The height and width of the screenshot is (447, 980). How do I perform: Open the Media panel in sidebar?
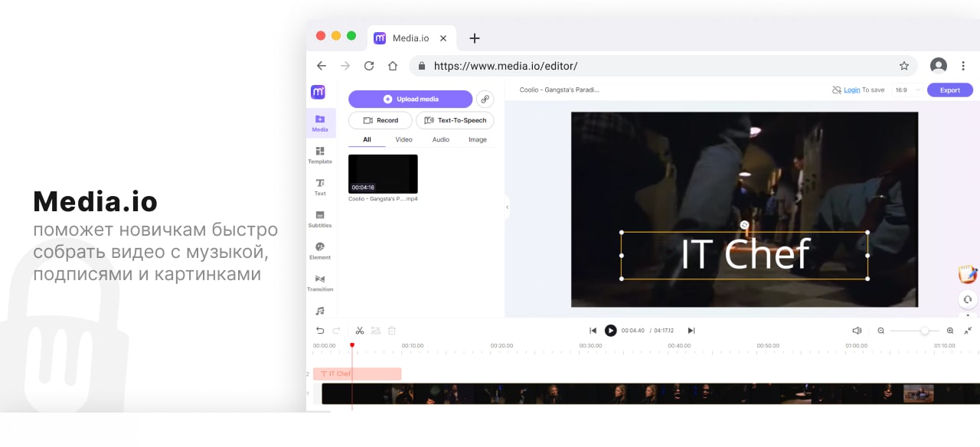320,122
